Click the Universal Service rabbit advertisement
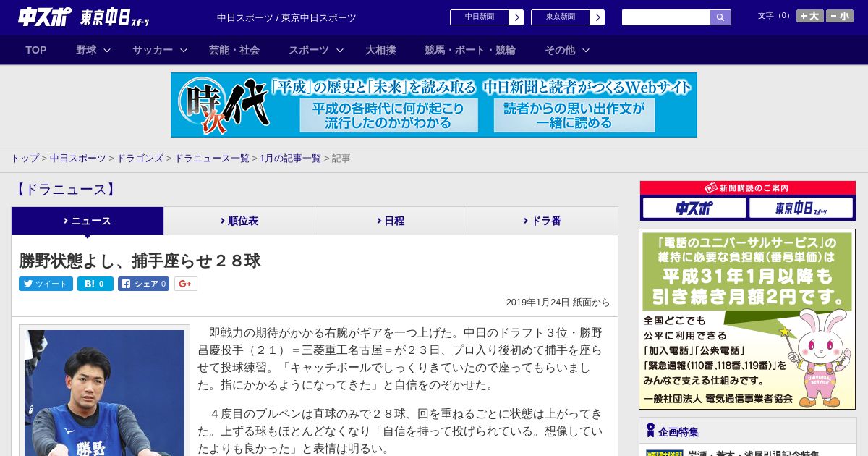The width and height of the screenshot is (868, 456). pyautogui.click(x=747, y=319)
